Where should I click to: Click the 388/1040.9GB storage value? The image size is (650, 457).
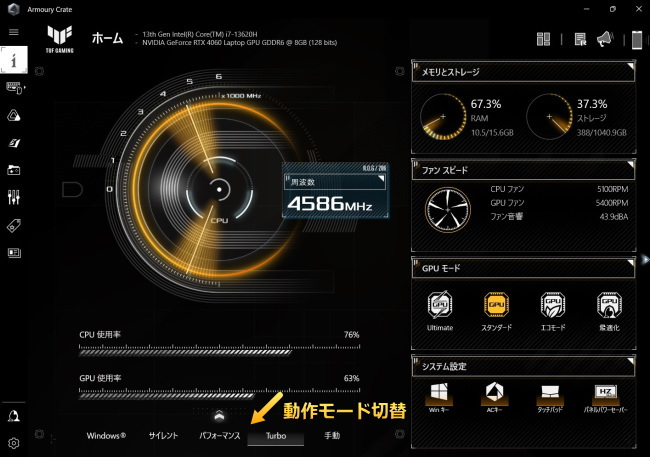click(x=601, y=133)
